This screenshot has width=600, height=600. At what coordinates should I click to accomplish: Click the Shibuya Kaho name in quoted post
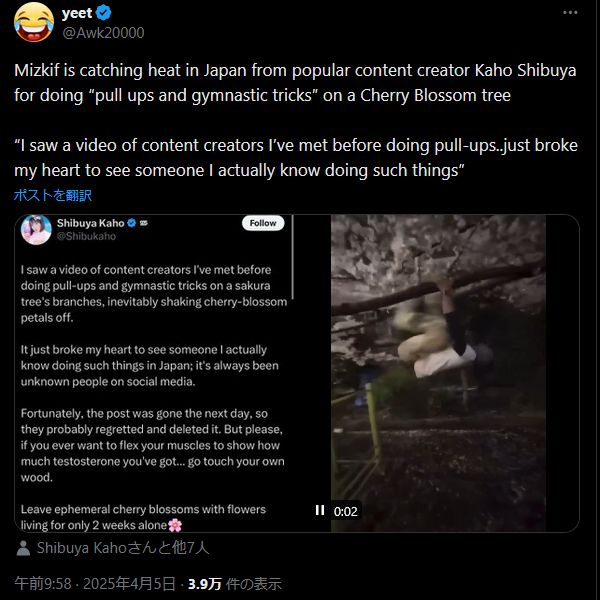[91, 223]
